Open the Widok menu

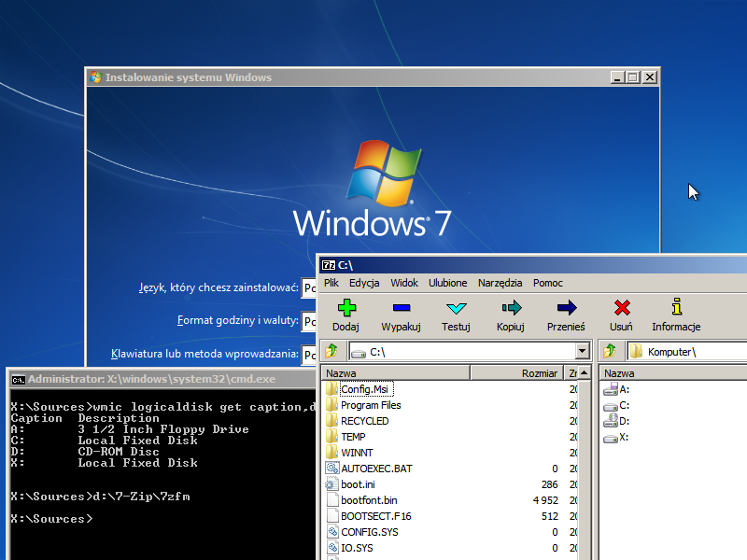click(x=404, y=283)
